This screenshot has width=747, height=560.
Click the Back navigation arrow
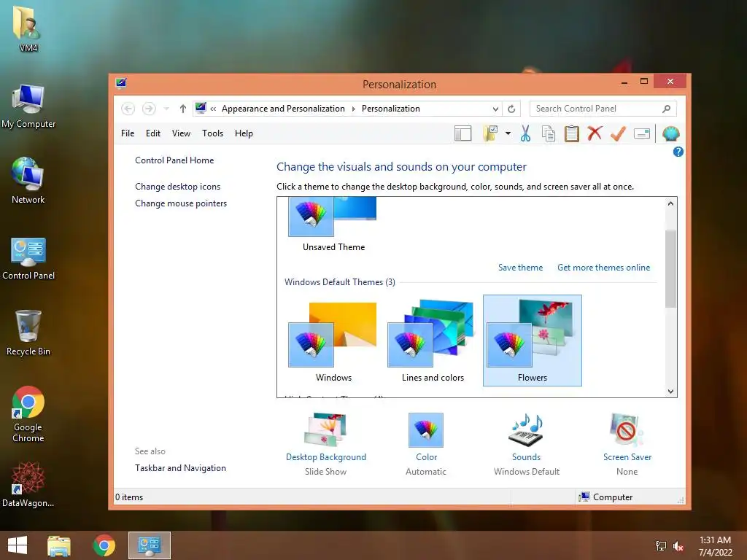[128, 109]
